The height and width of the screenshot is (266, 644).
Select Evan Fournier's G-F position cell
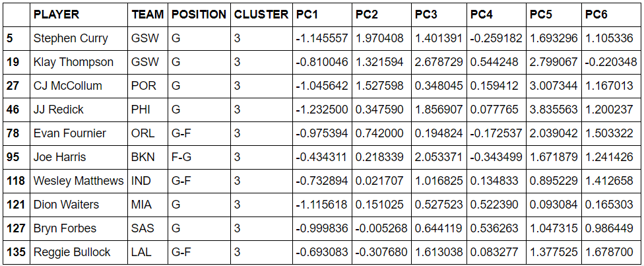coord(199,134)
